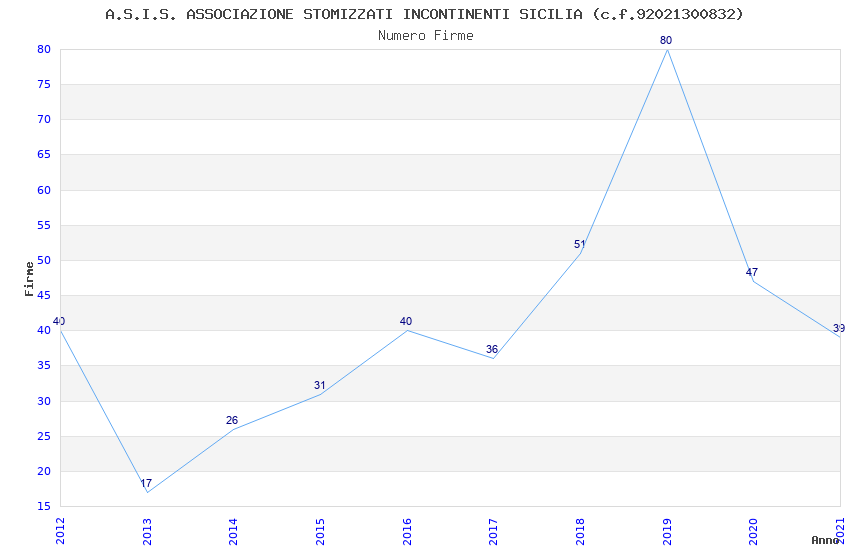850x550 pixels.
Task: Select the 2015 year label
Action: tap(320, 531)
